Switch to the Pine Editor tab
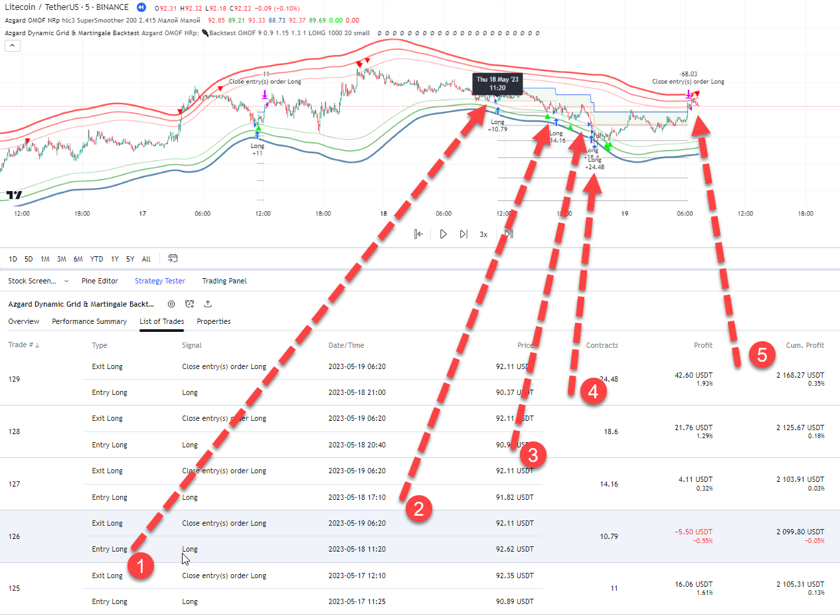 (x=100, y=281)
